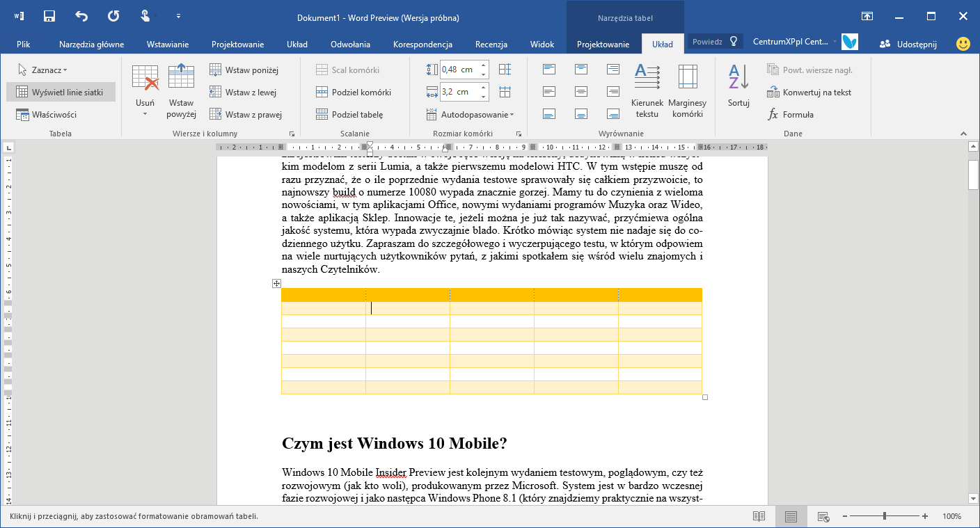Switch to Korespondencja tab
The image size is (980, 528).
point(423,45)
